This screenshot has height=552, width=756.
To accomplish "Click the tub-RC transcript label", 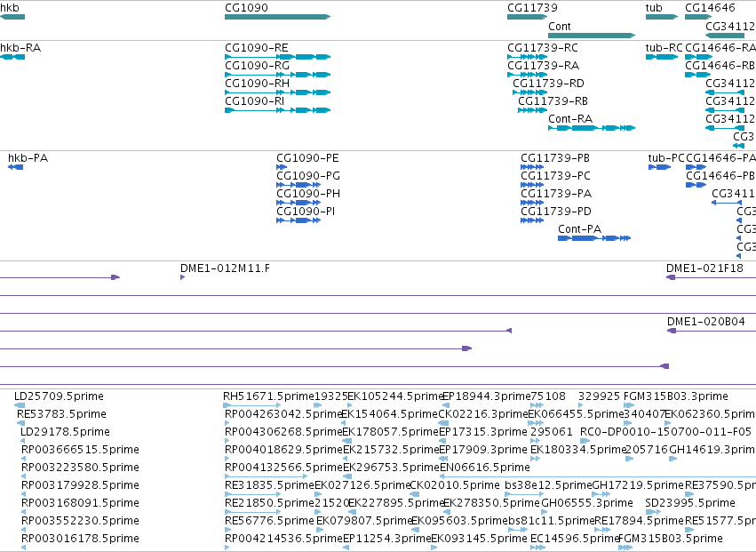I will pos(664,48).
